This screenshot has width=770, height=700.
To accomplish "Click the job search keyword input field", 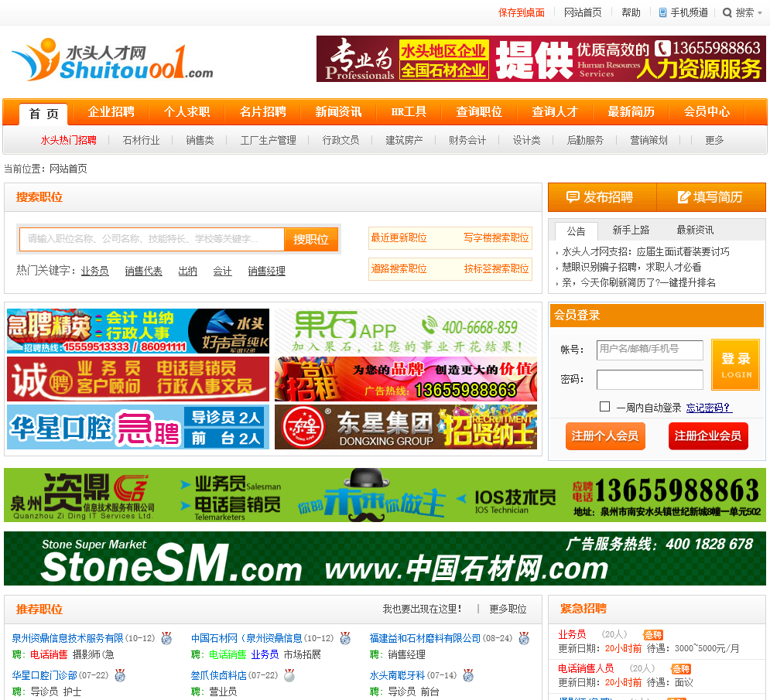I will (x=152, y=239).
